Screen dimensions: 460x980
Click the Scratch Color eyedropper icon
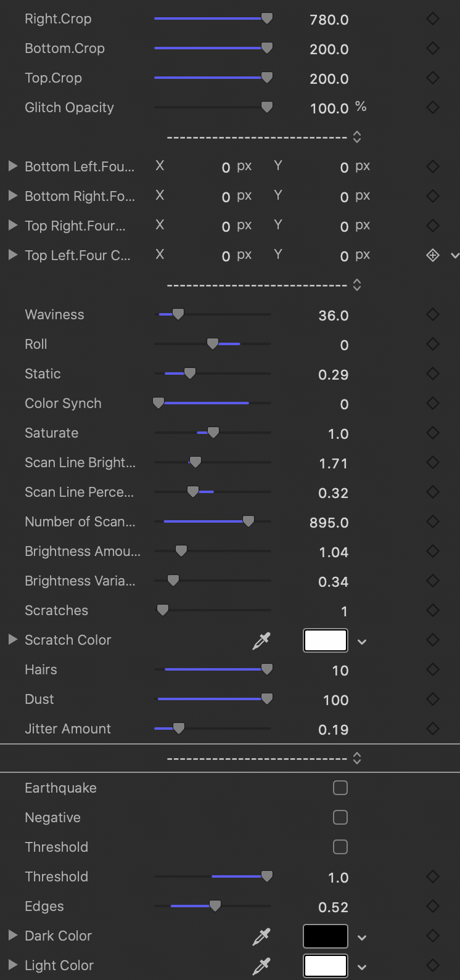pyautogui.click(x=261, y=641)
